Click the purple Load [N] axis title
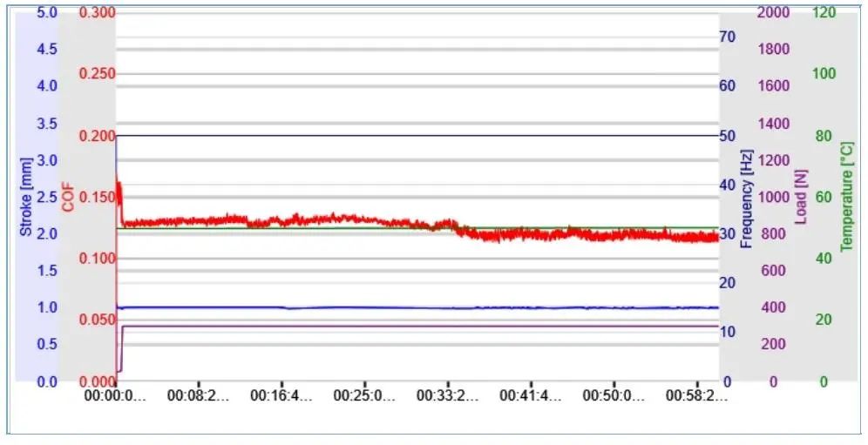Viewport: 868px width, 445px height. click(x=801, y=197)
